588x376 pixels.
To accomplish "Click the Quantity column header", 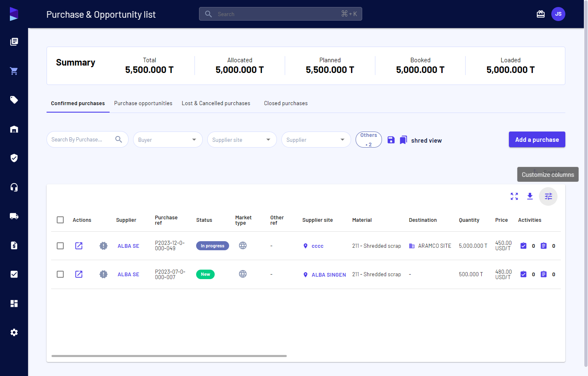I will pyautogui.click(x=469, y=220).
